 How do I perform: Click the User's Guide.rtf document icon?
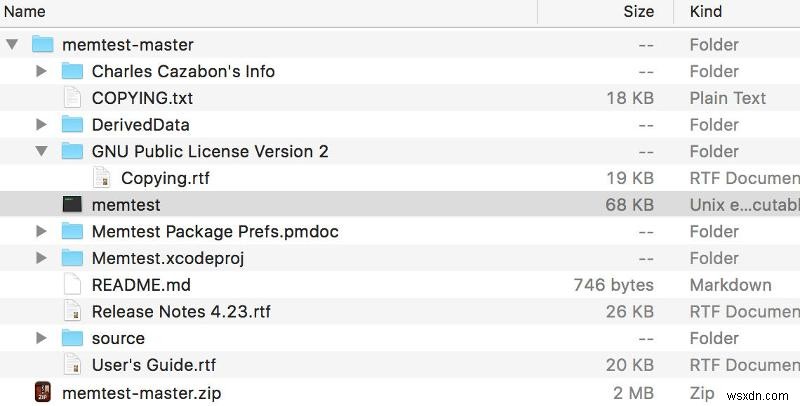click(x=72, y=365)
